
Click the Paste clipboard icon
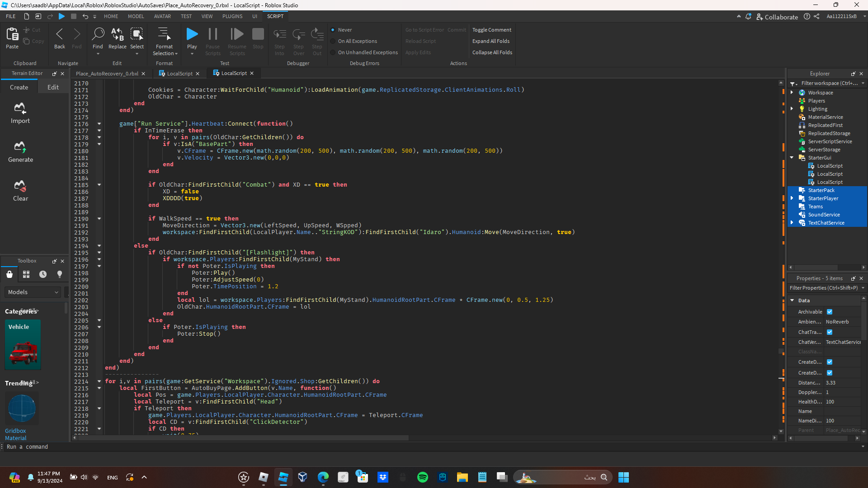[x=12, y=34]
